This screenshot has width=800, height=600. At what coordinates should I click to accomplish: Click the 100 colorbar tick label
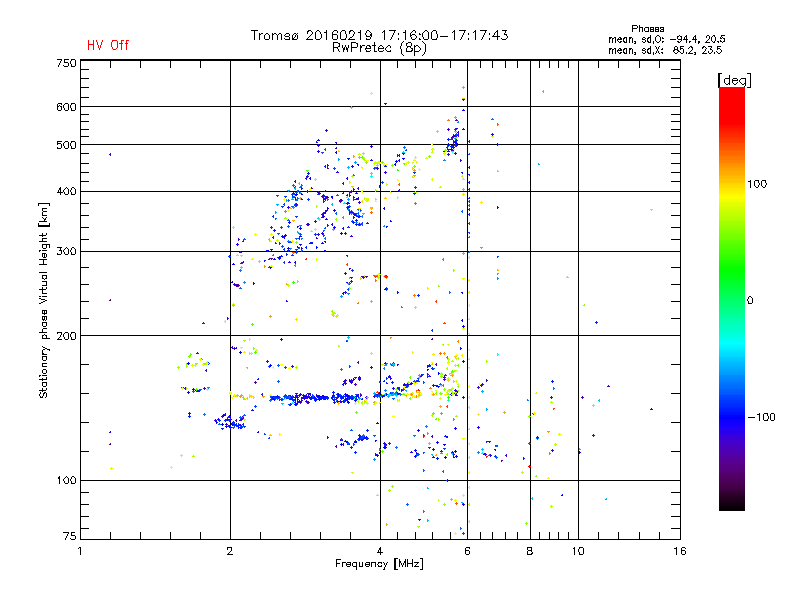tap(757, 184)
